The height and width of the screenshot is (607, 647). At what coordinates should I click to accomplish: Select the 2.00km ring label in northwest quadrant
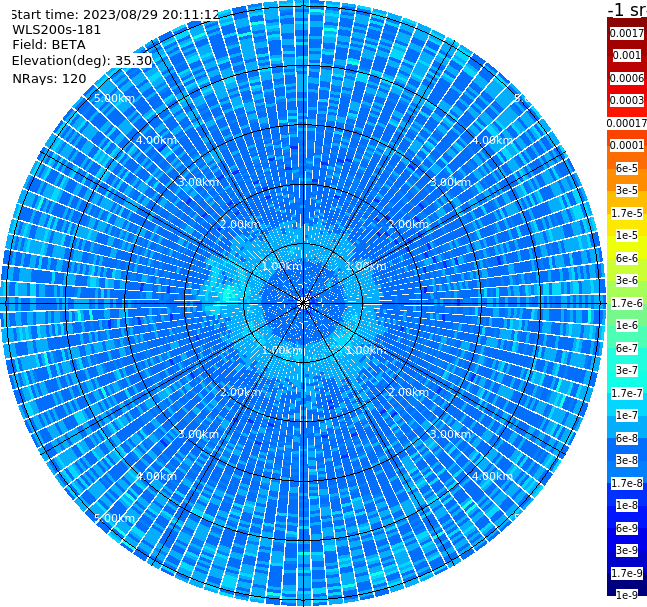pos(241,224)
